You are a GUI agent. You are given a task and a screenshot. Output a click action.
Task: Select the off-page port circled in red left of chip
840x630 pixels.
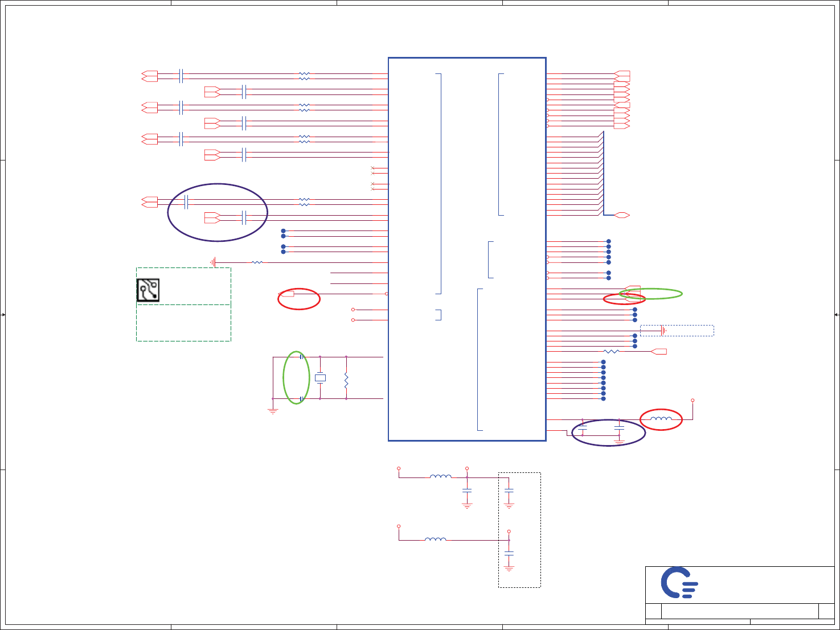(x=287, y=294)
